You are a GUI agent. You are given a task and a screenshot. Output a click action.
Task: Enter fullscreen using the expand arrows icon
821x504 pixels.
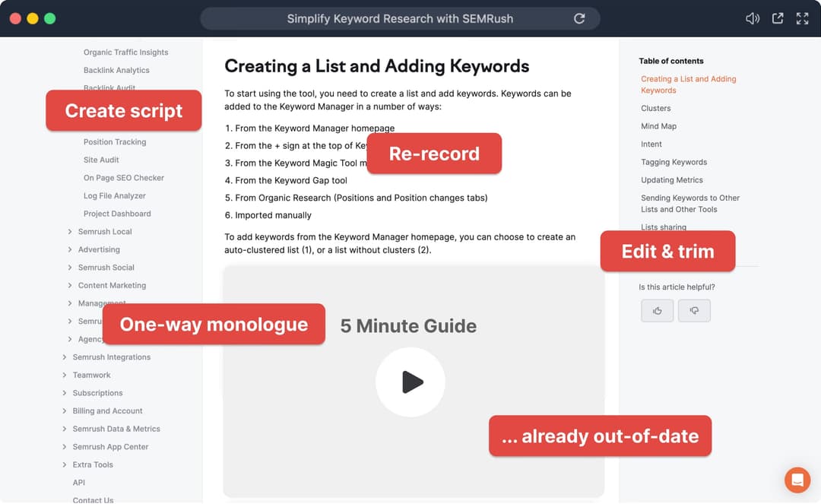coord(802,18)
